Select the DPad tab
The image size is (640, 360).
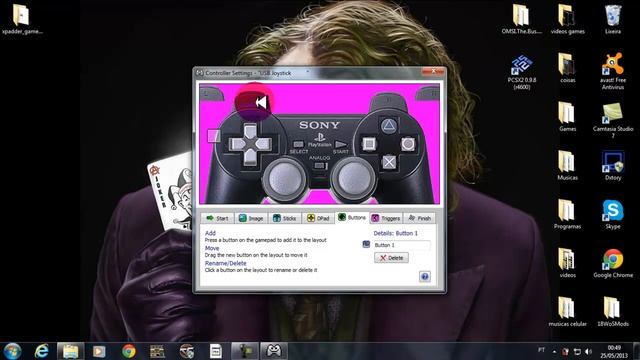(x=318, y=218)
